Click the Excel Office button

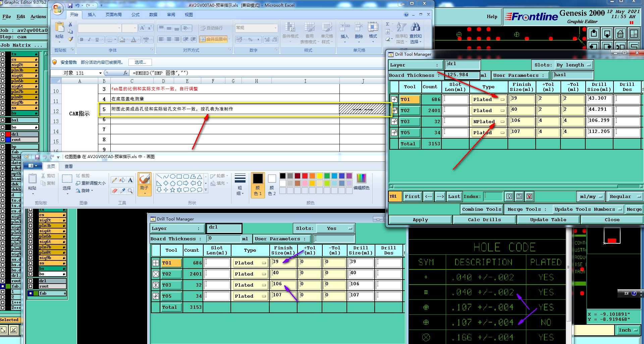click(58, 9)
